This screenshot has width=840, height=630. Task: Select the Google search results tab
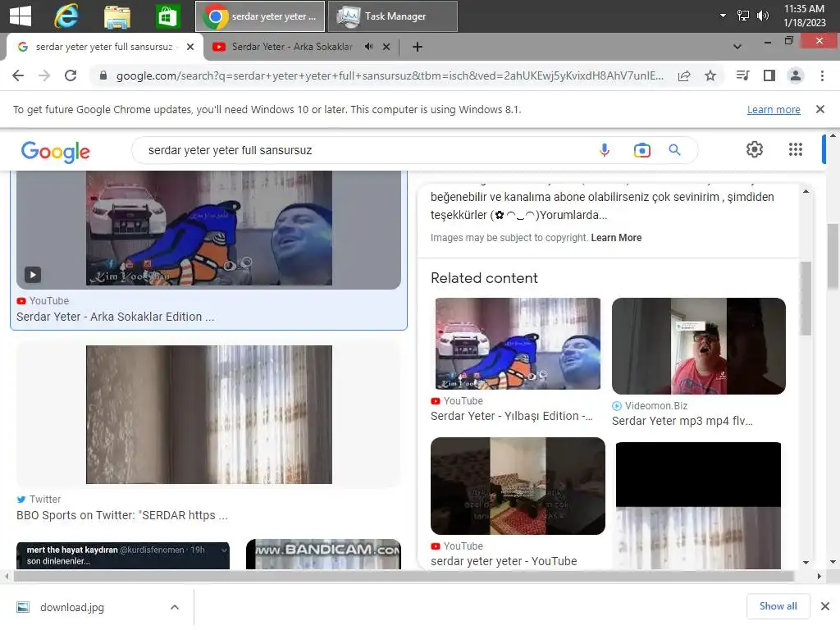point(104,47)
